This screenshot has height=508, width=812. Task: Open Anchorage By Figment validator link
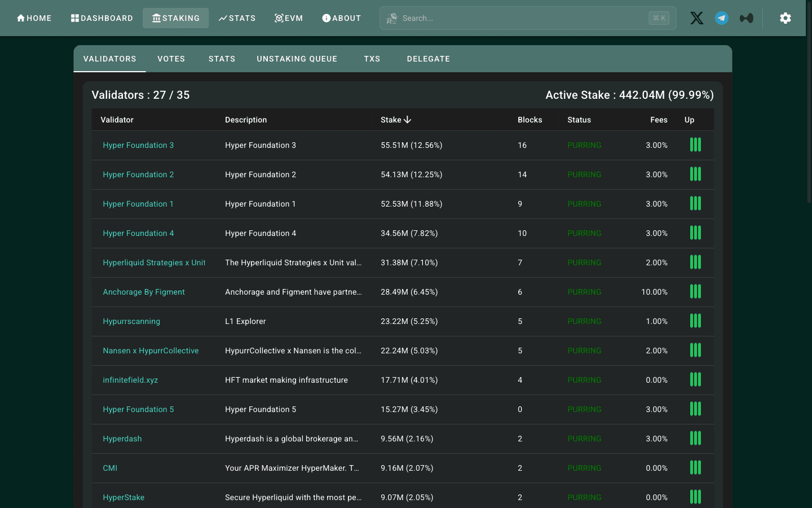(144, 292)
